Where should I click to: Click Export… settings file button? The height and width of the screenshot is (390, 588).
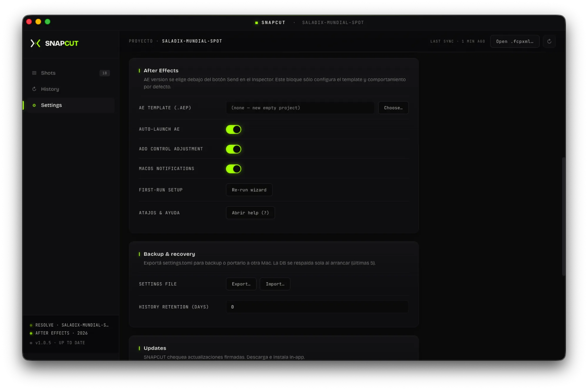coord(241,284)
